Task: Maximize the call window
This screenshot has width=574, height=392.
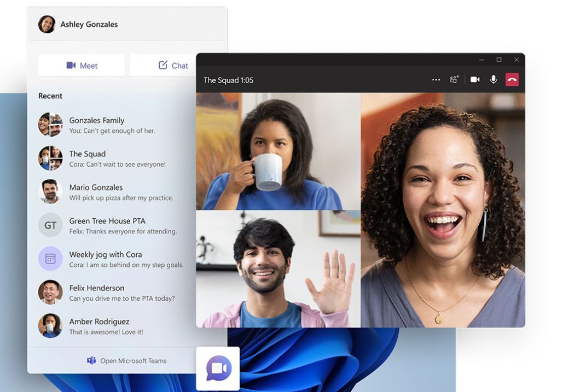Action: (499, 60)
